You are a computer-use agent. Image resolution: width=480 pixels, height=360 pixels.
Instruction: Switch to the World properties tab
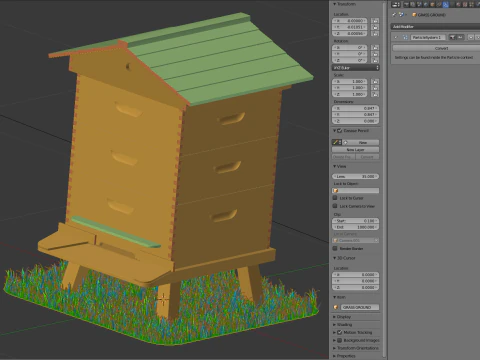click(x=426, y=5)
